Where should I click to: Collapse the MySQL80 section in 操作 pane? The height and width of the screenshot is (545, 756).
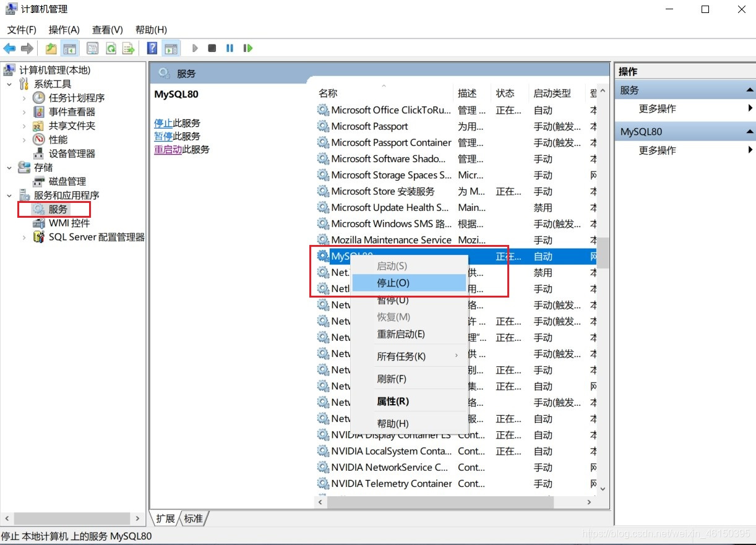point(749,132)
